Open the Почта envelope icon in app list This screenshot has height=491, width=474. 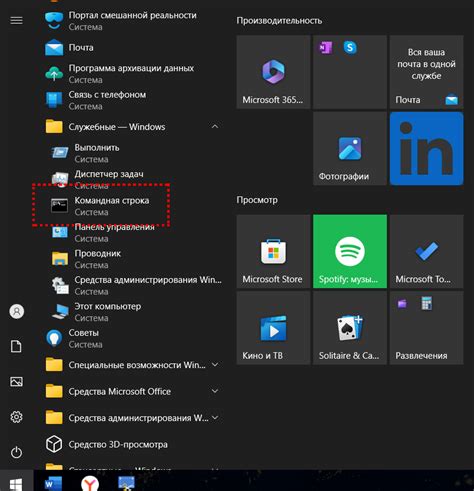(54, 47)
